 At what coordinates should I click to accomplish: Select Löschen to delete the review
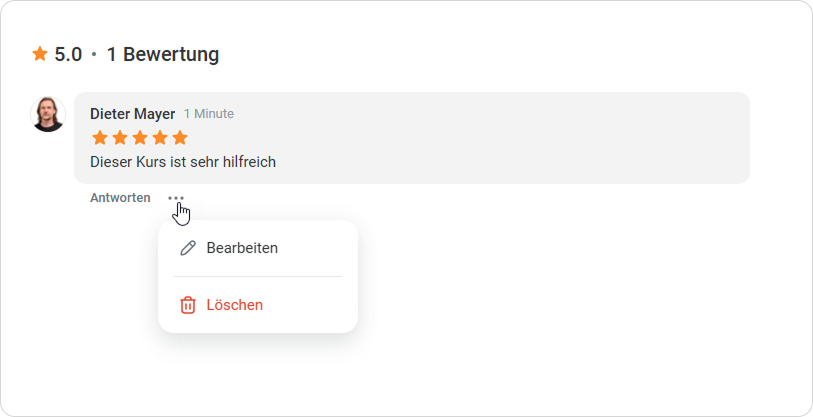[234, 305]
